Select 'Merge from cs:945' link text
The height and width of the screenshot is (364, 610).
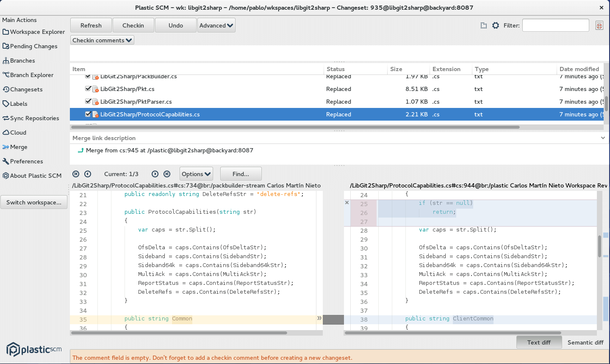(x=169, y=150)
